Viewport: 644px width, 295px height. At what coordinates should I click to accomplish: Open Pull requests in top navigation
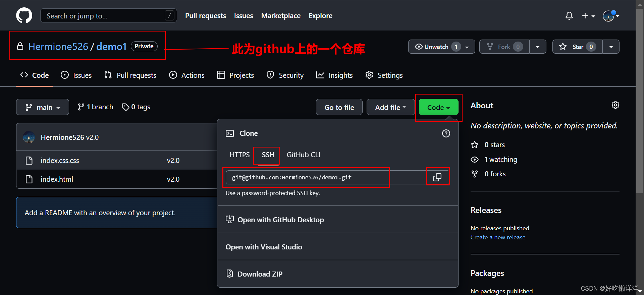point(206,16)
